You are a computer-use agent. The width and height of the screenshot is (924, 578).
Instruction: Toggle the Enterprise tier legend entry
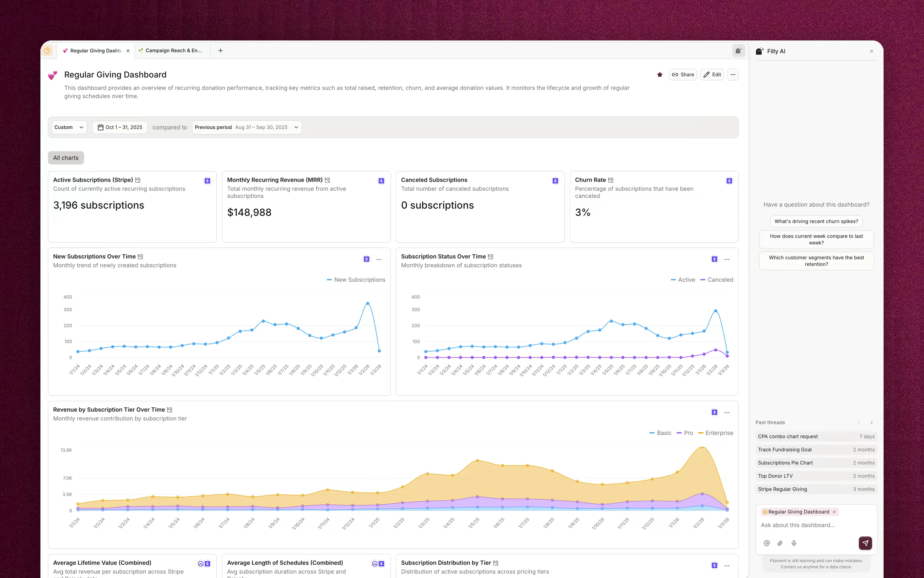pyautogui.click(x=716, y=433)
